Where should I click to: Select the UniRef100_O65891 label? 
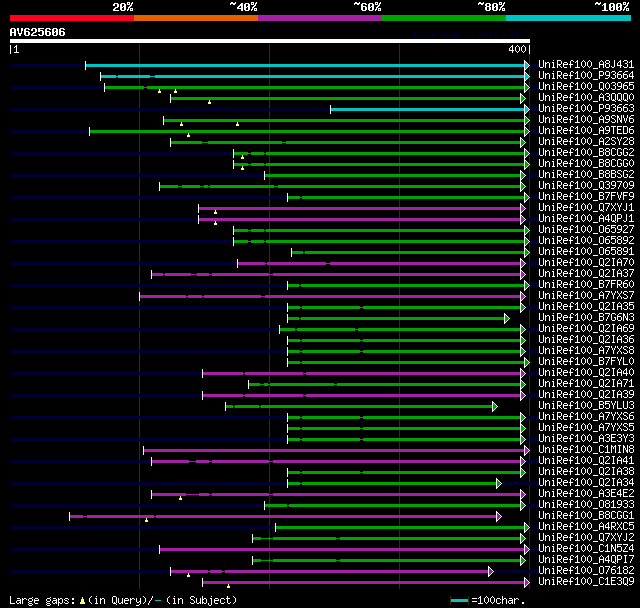click(586, 252)
